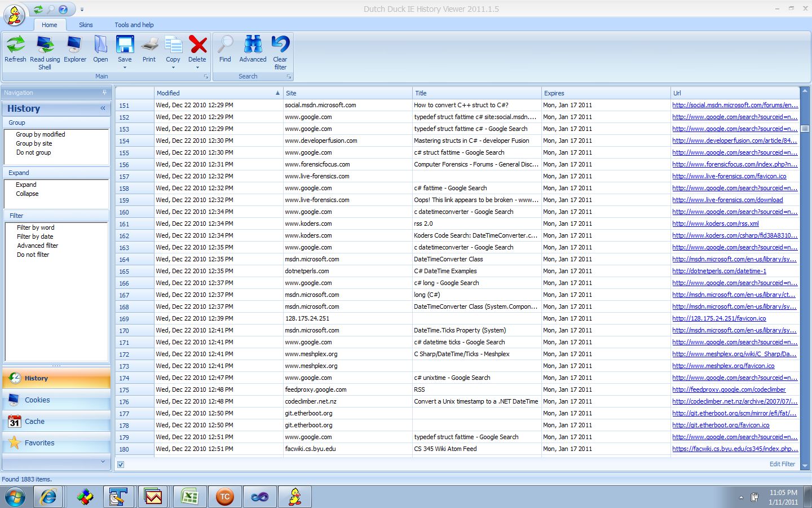Viewport: 812px width, 508px height.
Task: Select Favorites in the navigation pane
Action: coord(56,443)
